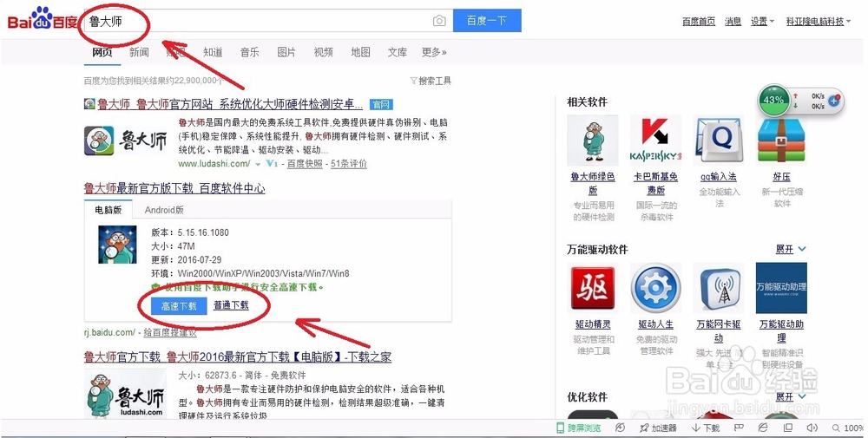868x438 pixels.
Task: Click the 官网 badge
Action: click(x=381, y=105)
